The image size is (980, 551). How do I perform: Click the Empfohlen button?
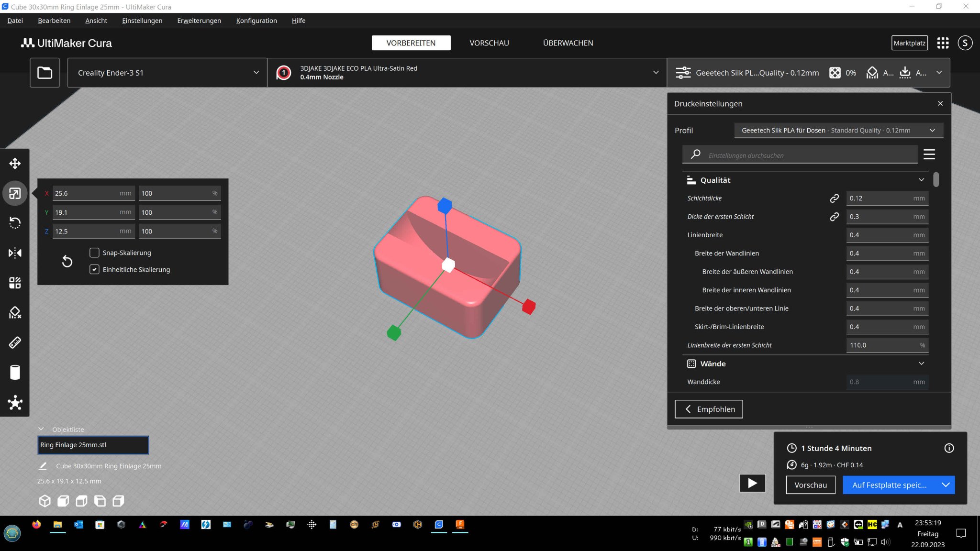709,409
